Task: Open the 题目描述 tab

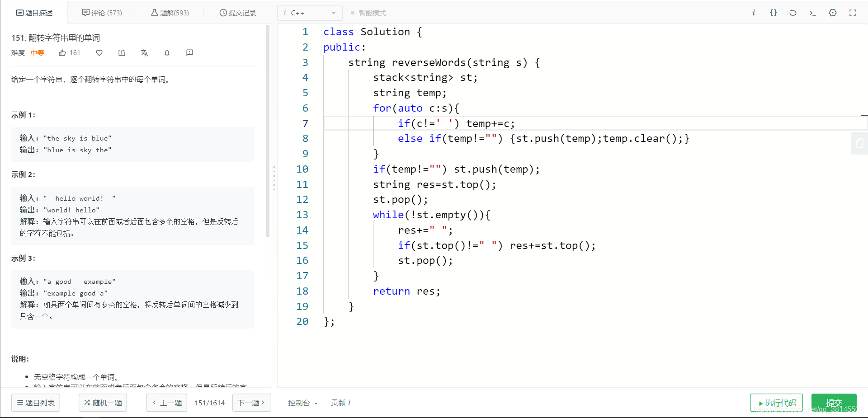Action: click(34, 13)
